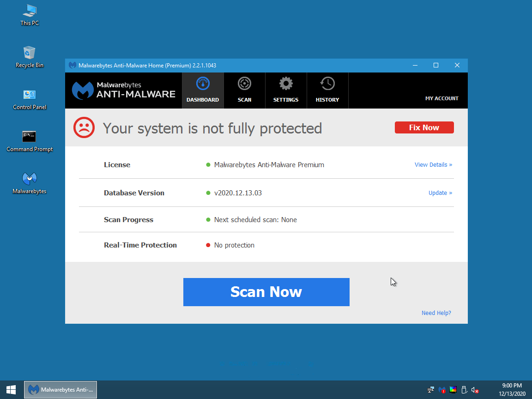Click the Fix Now button
Image resolution: width=532 pixels, height=399 pixels.
click(x=424, y=127)
